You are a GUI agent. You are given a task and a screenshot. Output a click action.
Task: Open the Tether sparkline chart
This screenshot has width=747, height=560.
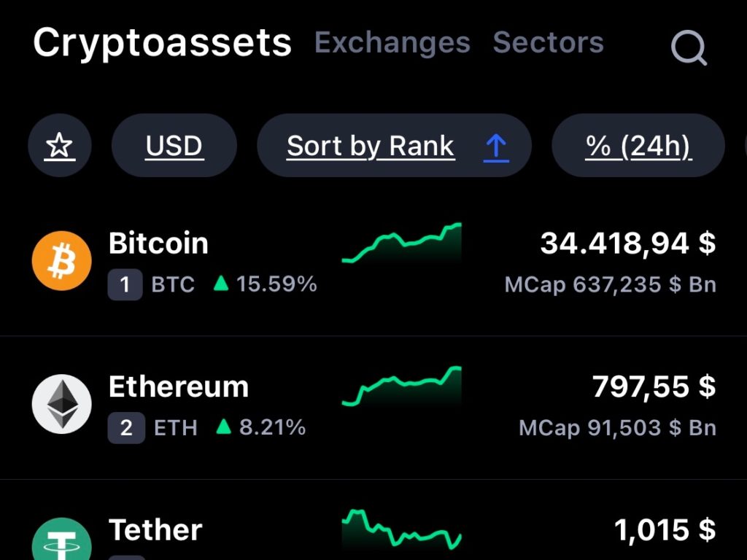click(402, 529)
